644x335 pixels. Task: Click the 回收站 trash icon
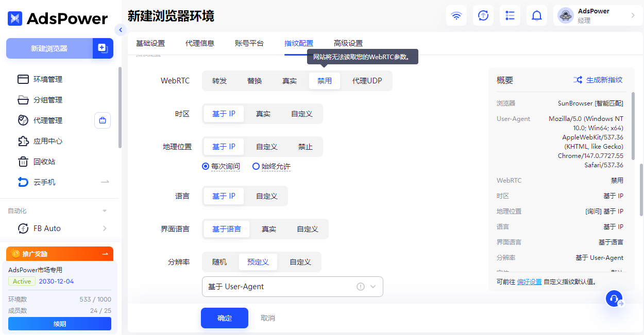(x=23, y=162)
